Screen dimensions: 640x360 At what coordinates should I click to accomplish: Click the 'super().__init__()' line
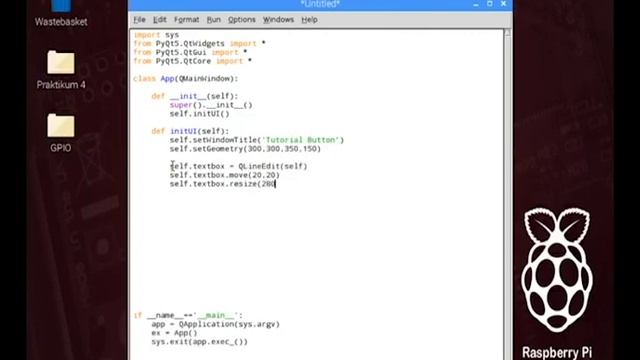click(x=211, y=105)
